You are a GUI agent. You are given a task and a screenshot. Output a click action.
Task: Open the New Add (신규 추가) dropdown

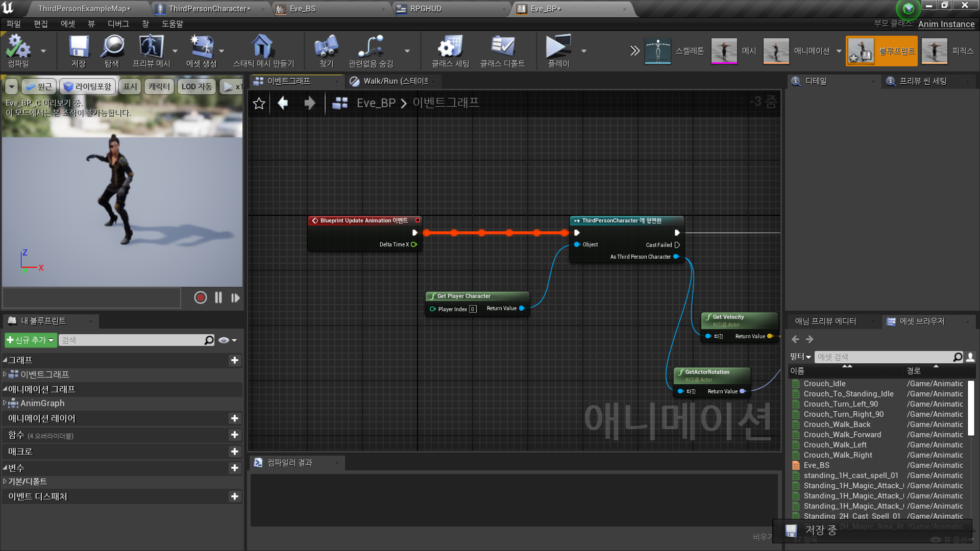[31, 340]
